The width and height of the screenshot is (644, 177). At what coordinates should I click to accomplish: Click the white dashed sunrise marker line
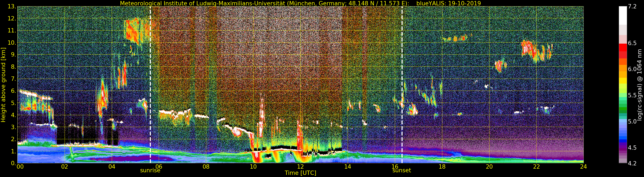(x=150, y=85)
